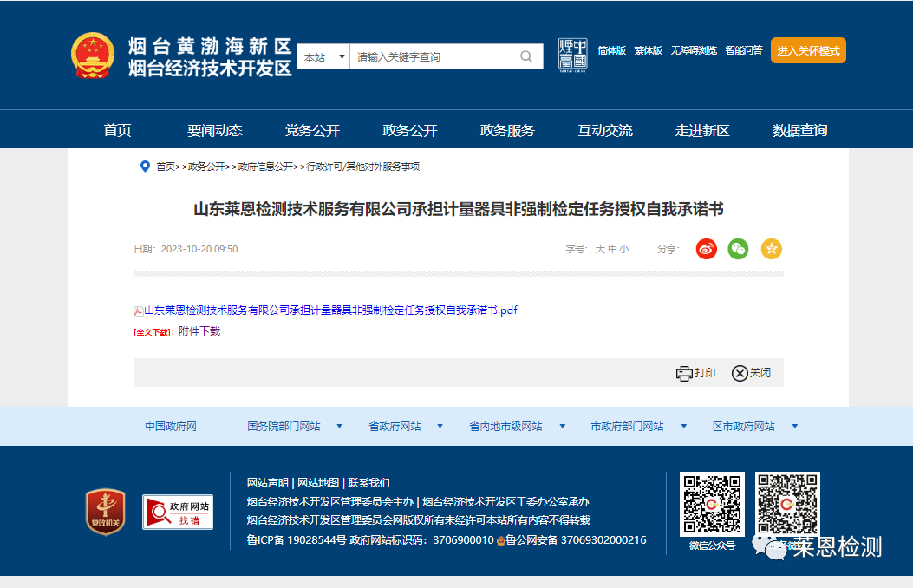913x588 pixels.
Task: Click the red party and government organ emblem
Action: click(x=105, y=512)
